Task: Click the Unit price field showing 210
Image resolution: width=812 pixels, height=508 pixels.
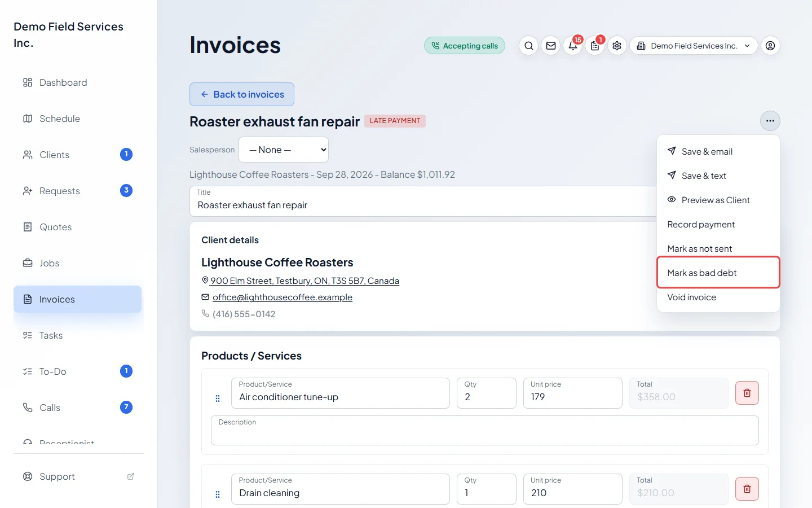Action: pyautogui.click(x=573, y=489)
